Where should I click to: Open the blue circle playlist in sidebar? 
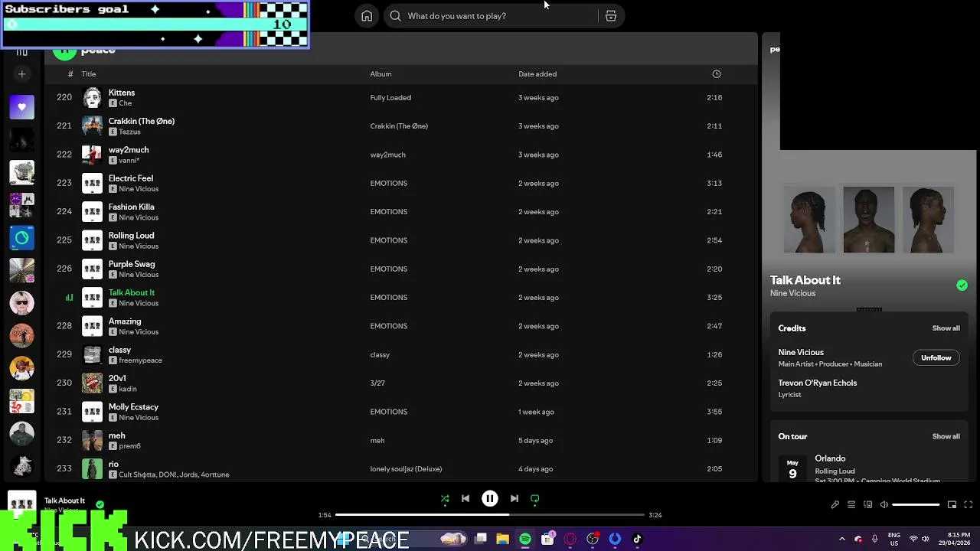coord(21,238)
